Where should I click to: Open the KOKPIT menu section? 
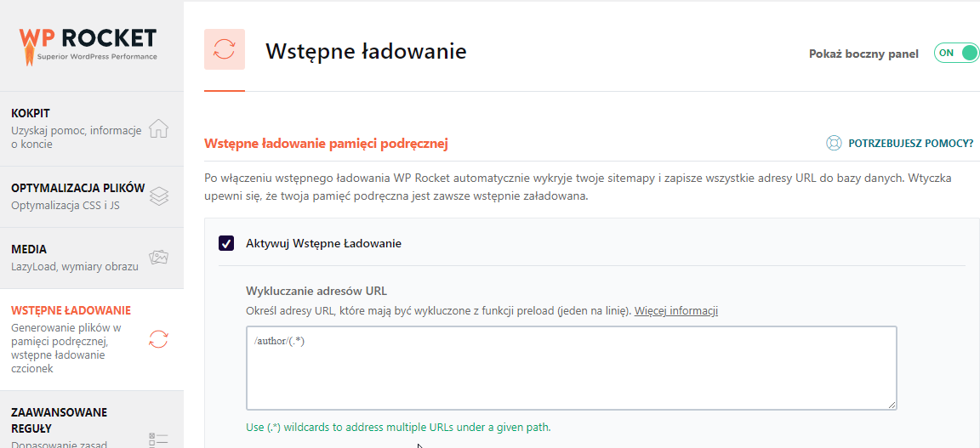[x=92, y=128]
